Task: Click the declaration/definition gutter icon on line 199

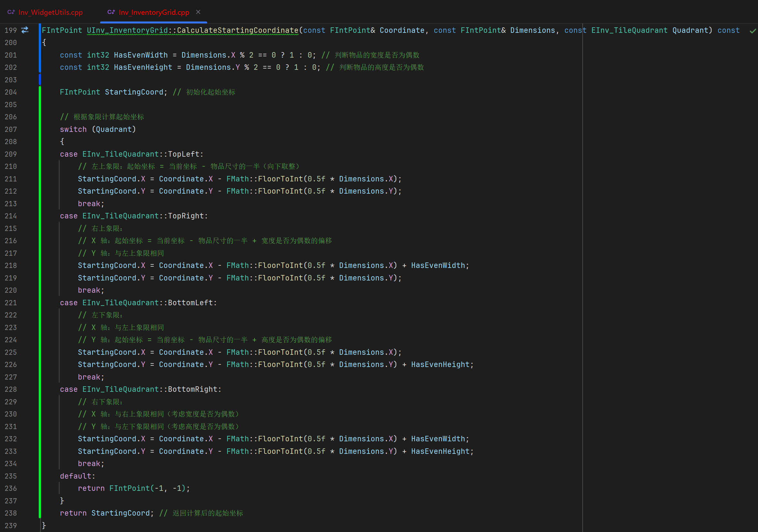Action: pos(25,30)
